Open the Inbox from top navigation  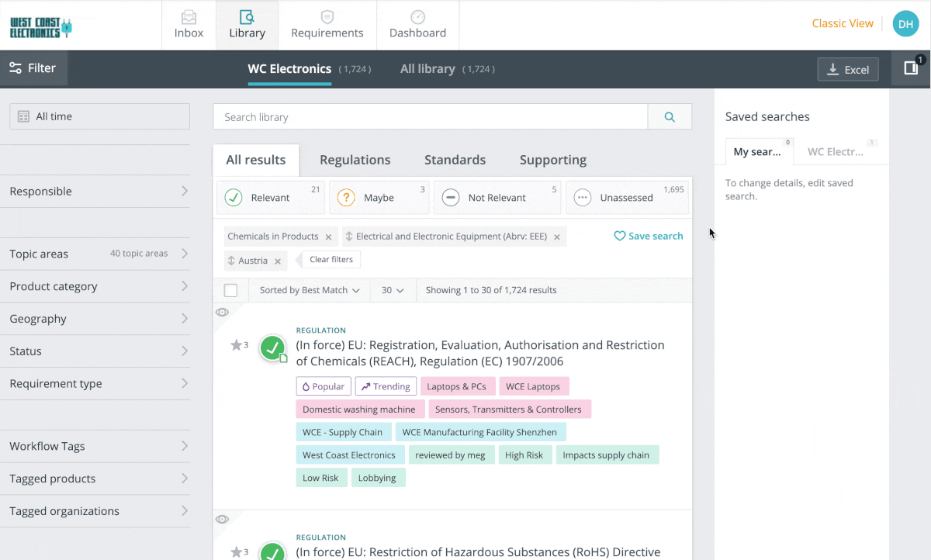pos(189,25)
